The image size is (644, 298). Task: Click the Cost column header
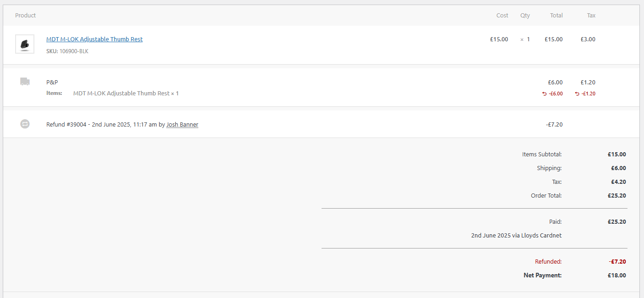click(502, 16)
